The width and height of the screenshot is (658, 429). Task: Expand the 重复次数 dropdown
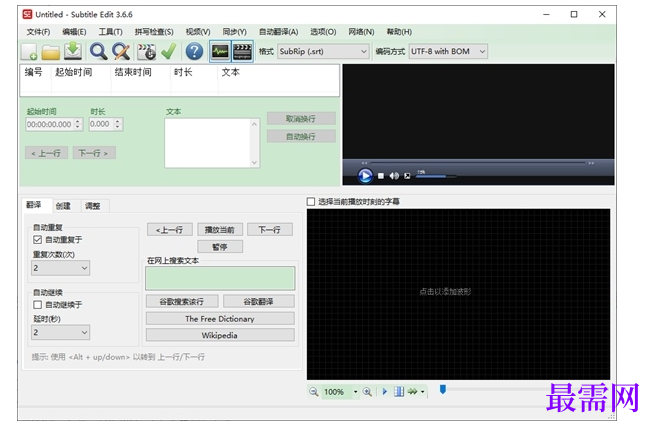pos(61,268)
